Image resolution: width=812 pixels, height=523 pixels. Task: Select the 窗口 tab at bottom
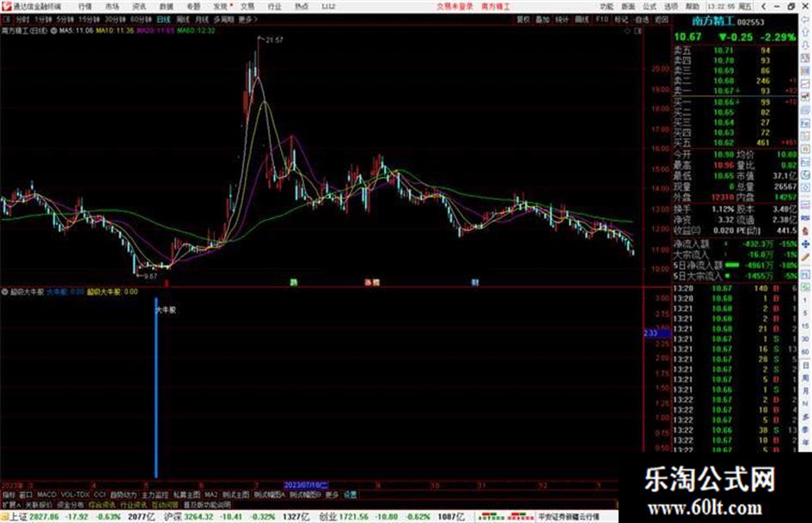tap(26, 495)
